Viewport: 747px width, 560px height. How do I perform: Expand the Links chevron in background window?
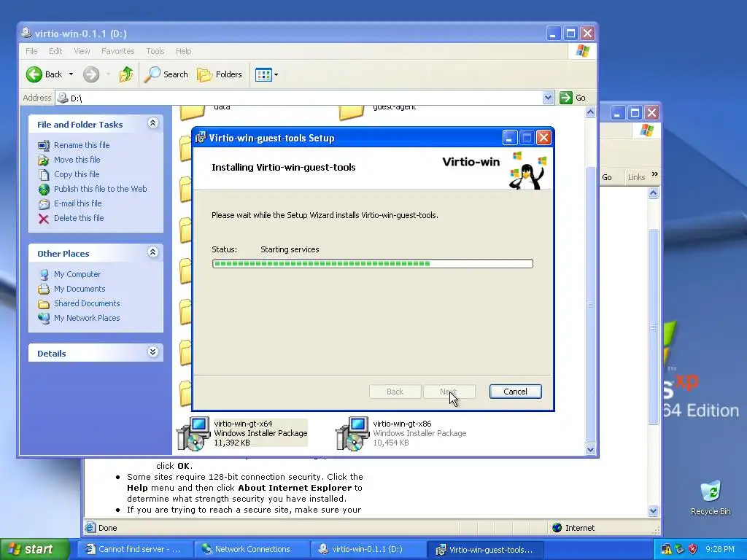pos(655,174)
